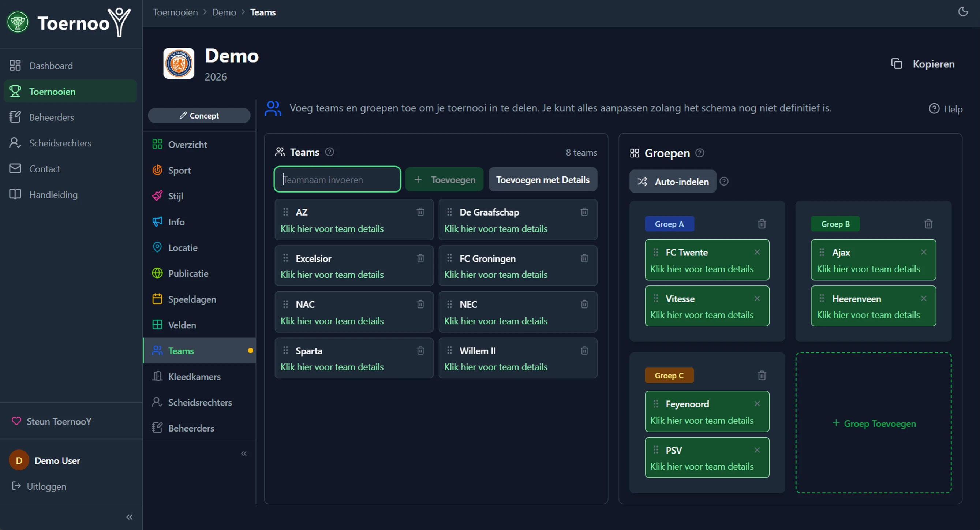Screen dimensions: 980x530
Task: Remove Feyenoord from Groep C
Action: tap(757, 404)
